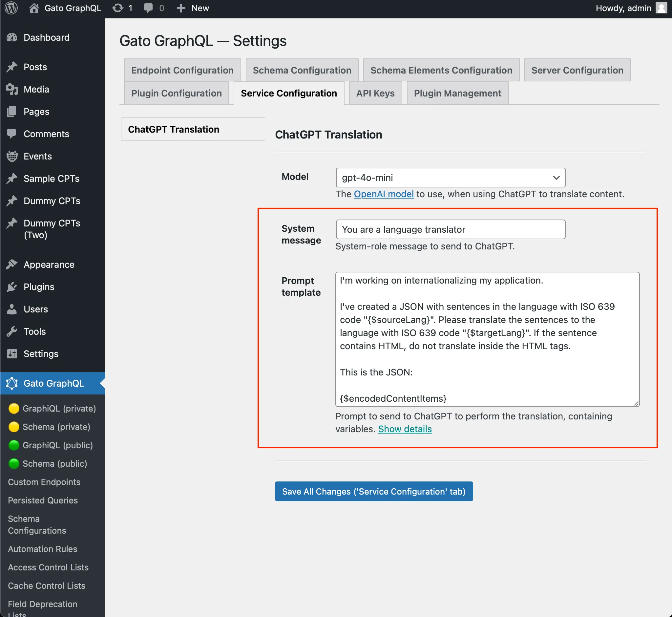The width and height of the screenshot is (672, 617).
Task: Open Persisted Queries submenu item
Action: click(x=43, y=500)
